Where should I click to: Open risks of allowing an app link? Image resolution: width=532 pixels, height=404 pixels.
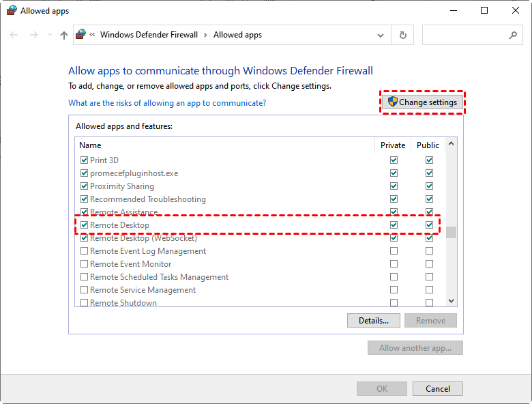(x=167, y=103)
